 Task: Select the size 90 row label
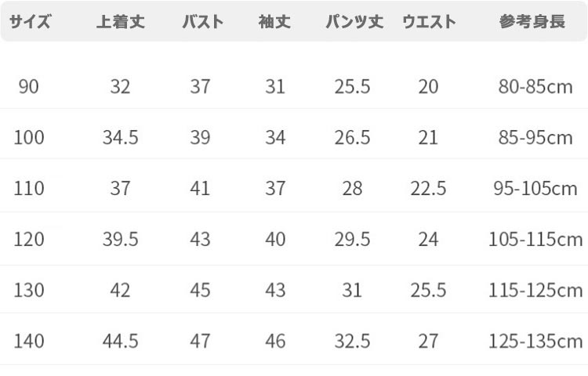coord(28,86)
